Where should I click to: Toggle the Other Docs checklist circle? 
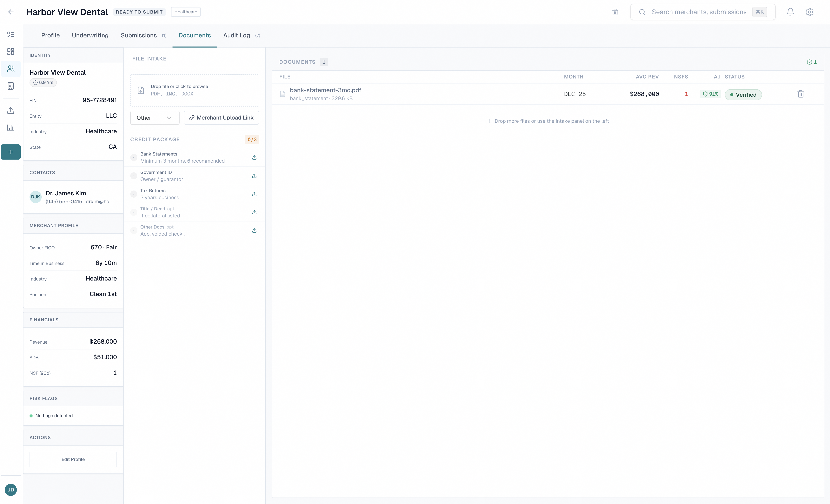[x=134, y=230]
